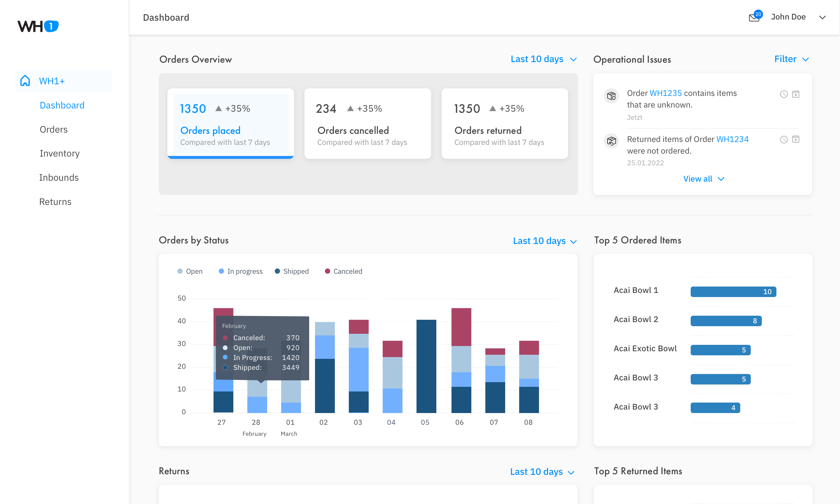Select the Orders cancelled card
Image resolution: width=840 pixels, height=504 pixels.
(367, 124)
